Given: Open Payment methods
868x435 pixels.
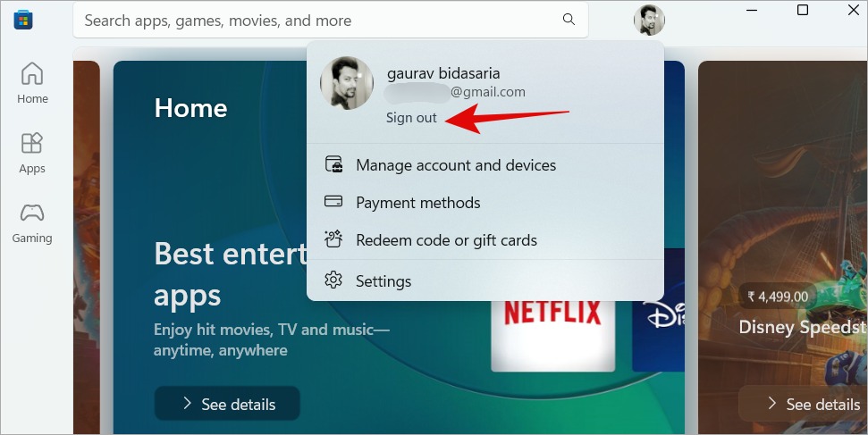Looking at the screenshot, I should click(x=485, y=203).
